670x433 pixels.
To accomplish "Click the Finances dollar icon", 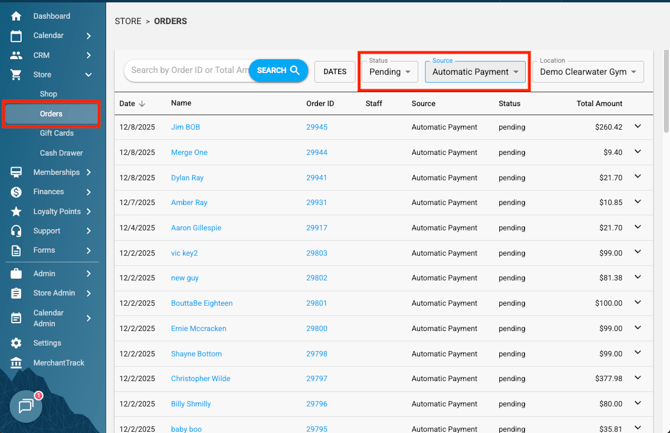I will 16,192.
